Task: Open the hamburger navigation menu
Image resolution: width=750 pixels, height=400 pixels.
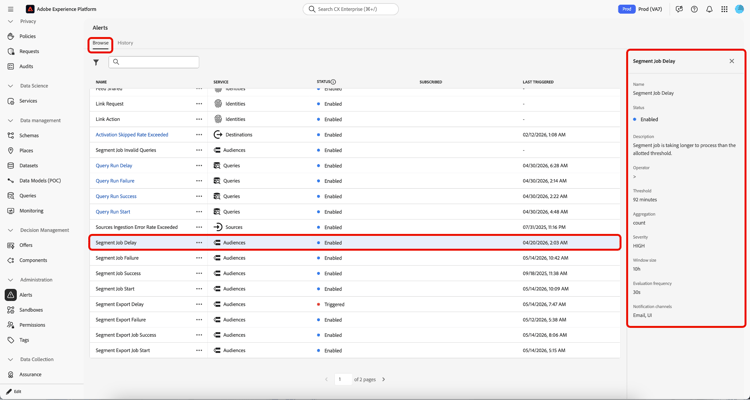Action: tap(11, 9)
